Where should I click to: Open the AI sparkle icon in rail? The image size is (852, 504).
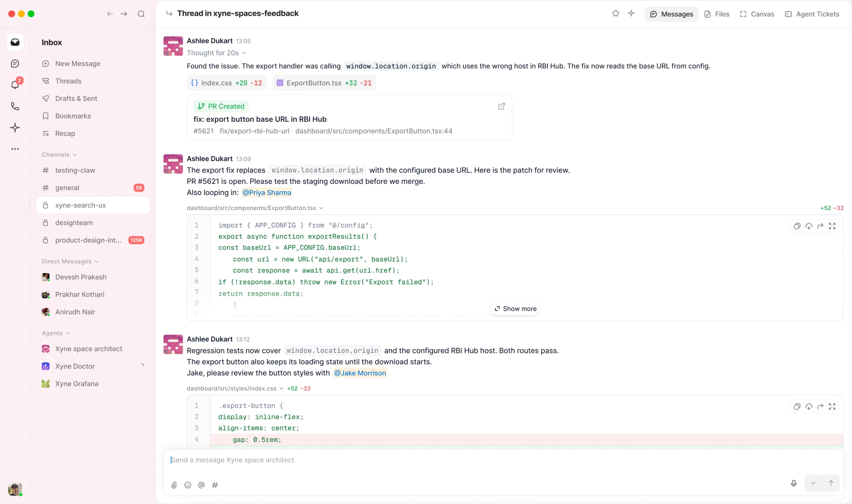pos(15,127)
